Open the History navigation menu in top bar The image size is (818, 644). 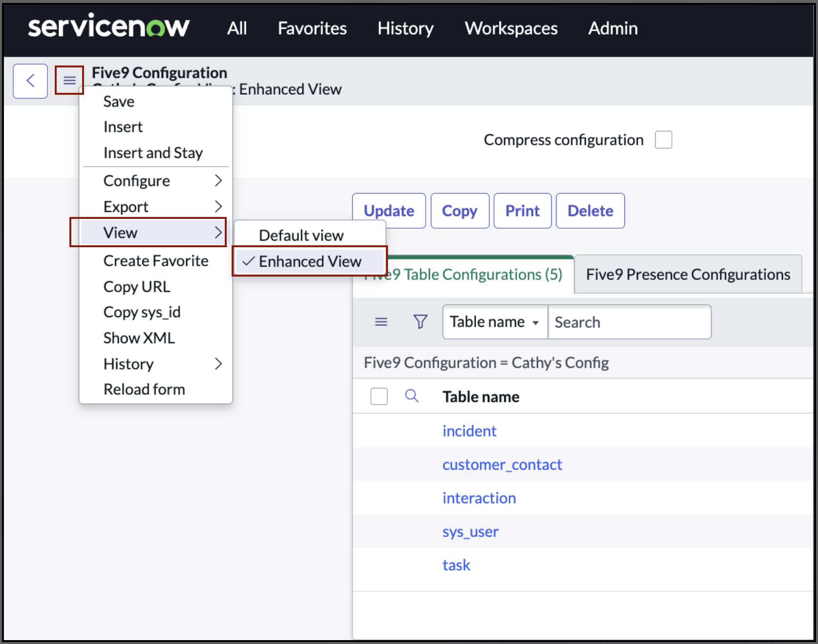click(406, 28)
